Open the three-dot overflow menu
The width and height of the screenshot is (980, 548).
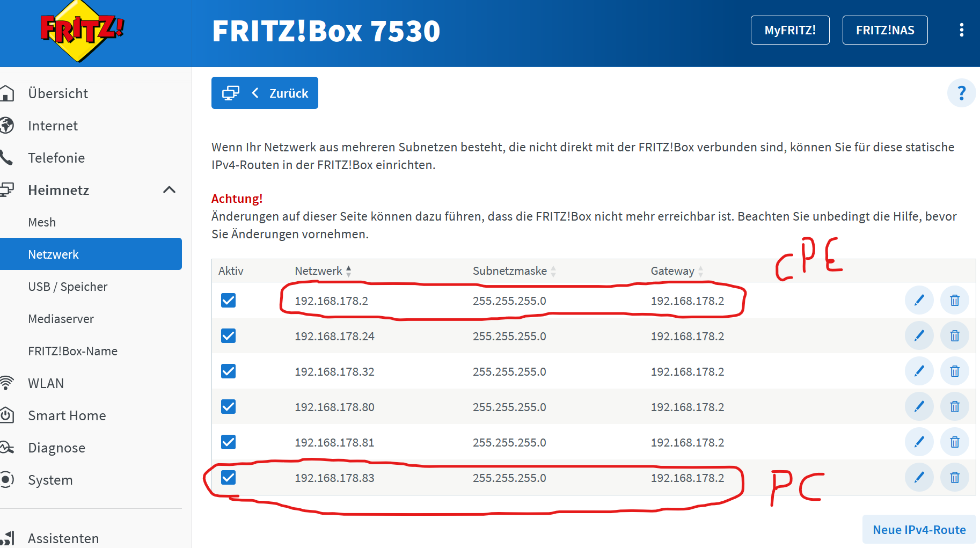pos(961,30)
